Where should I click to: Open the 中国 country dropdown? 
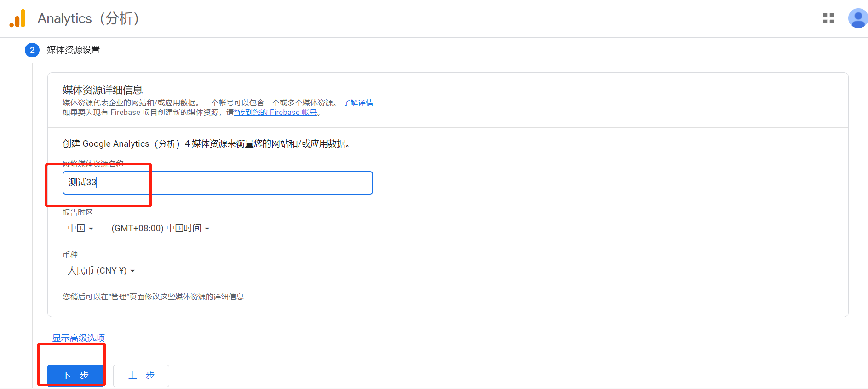[x=80, y=229]
